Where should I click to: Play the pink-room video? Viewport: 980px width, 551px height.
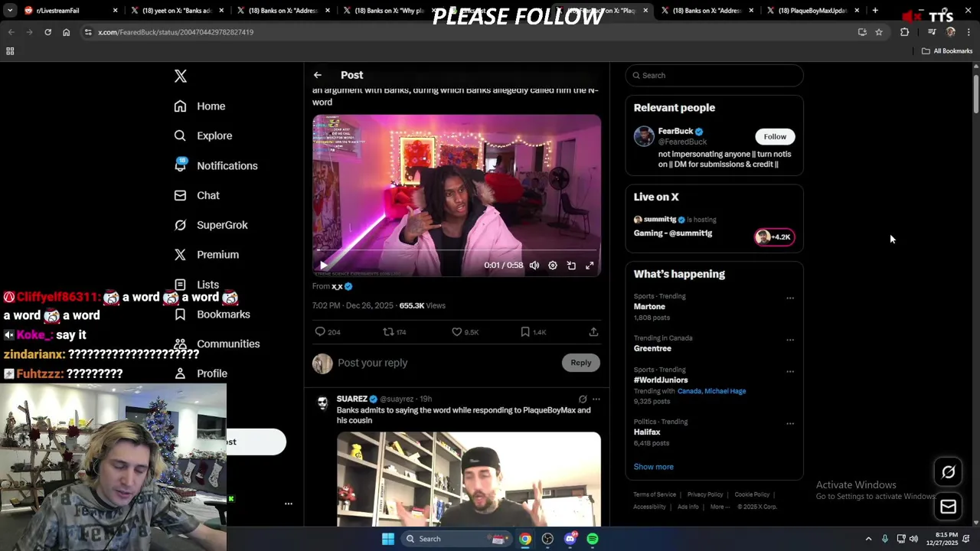323,266
